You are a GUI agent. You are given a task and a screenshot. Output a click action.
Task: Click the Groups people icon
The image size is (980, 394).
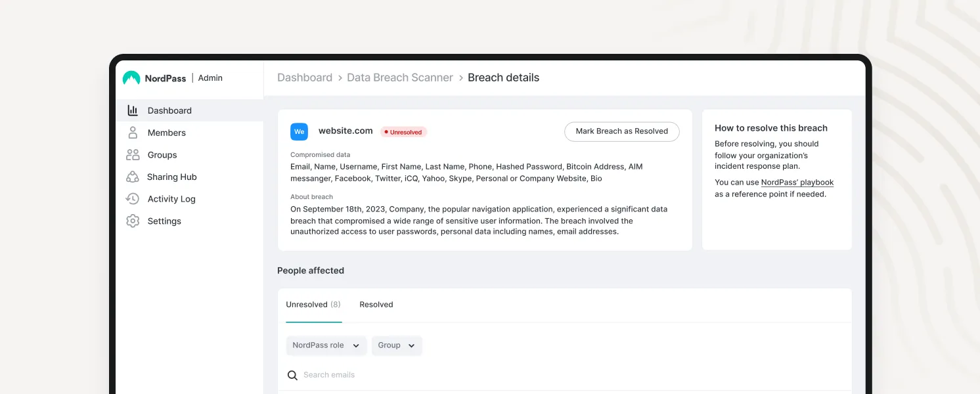(x=133, y=155)
